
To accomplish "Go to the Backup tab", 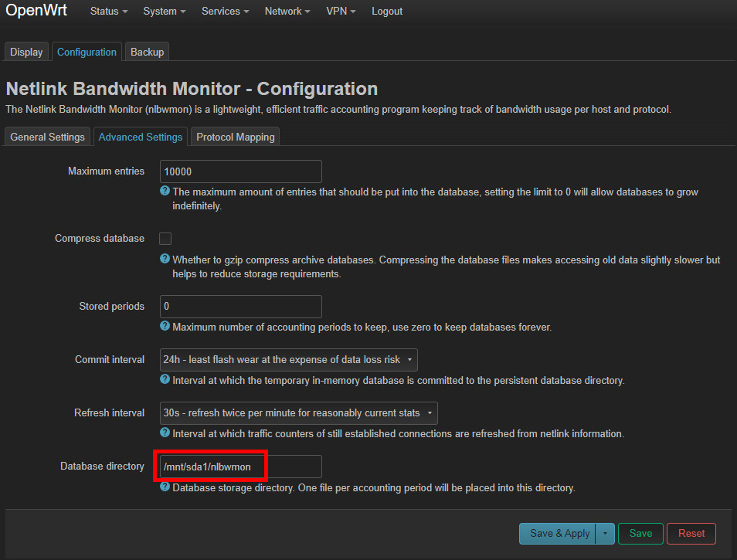I will click(147, 52).
